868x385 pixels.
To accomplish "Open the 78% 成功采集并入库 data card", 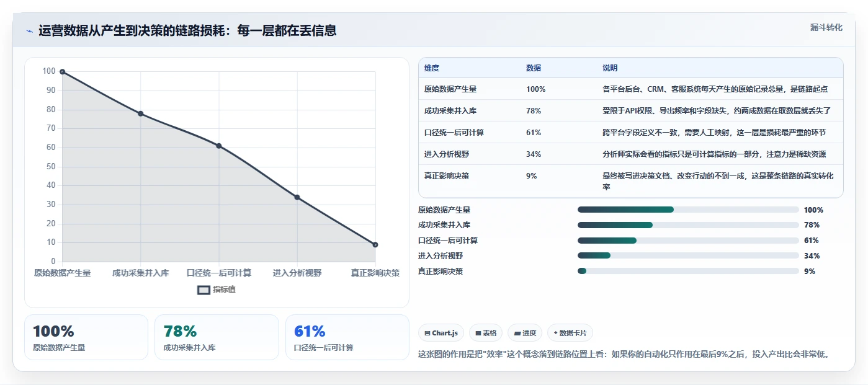I will pyautogui.click(x=217, y=337).
